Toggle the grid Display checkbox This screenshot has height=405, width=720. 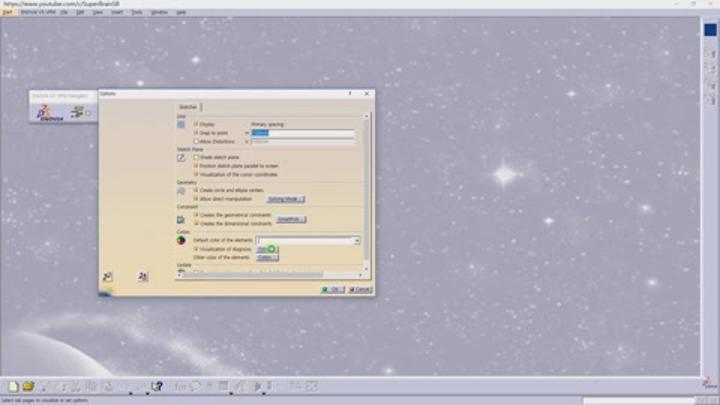click(x=196, y=124)
